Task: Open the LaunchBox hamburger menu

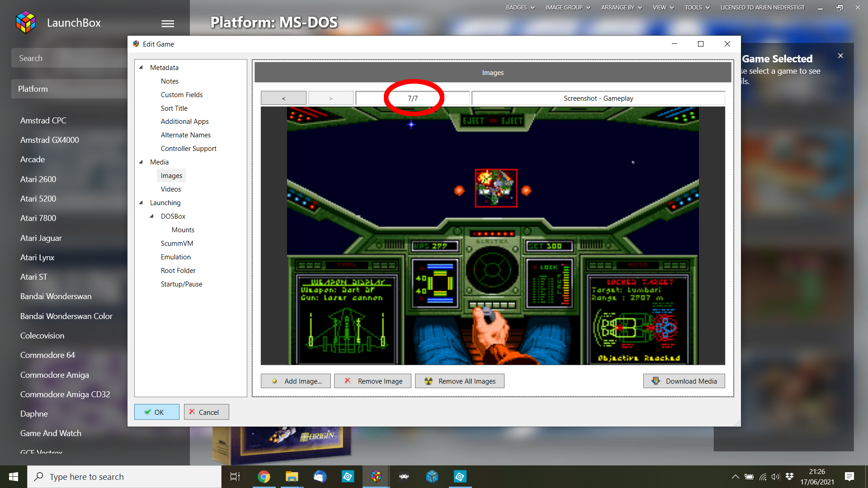Action: (168, 23)
